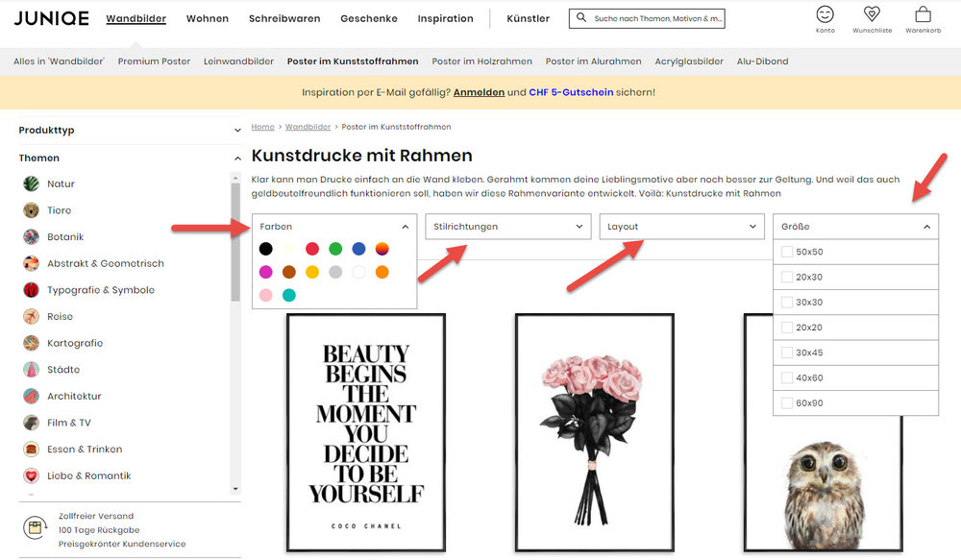The image size is (961, 560).
Task: Open the Geschenke main menu
Action: click(x=369, y=18)
